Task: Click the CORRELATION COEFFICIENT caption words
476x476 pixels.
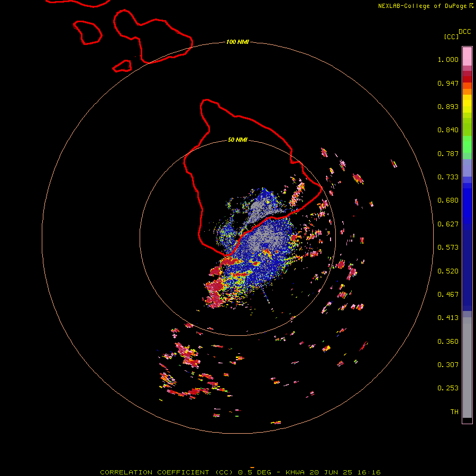Action: [x=154, y=472]
